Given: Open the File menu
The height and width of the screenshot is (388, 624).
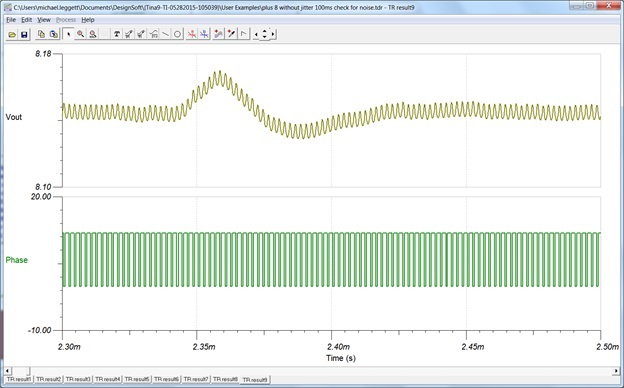Looking at the screenshot, I should 11,19.
